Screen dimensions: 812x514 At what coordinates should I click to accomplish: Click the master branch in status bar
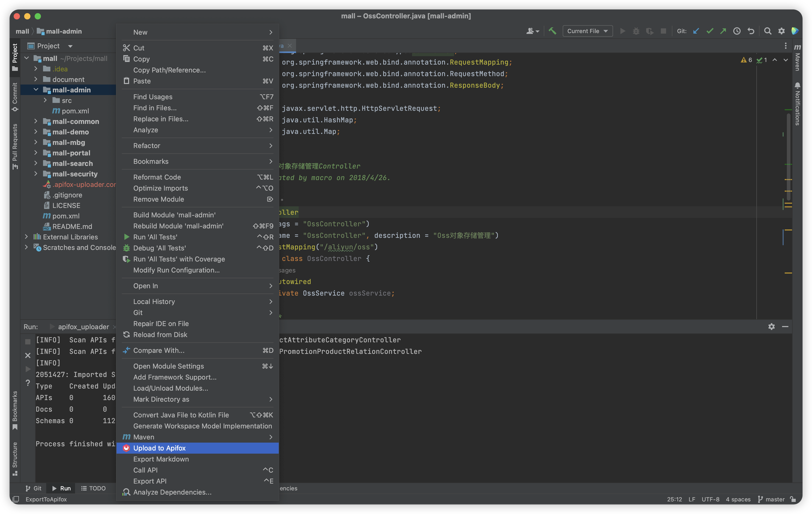(x=771, y=499)
